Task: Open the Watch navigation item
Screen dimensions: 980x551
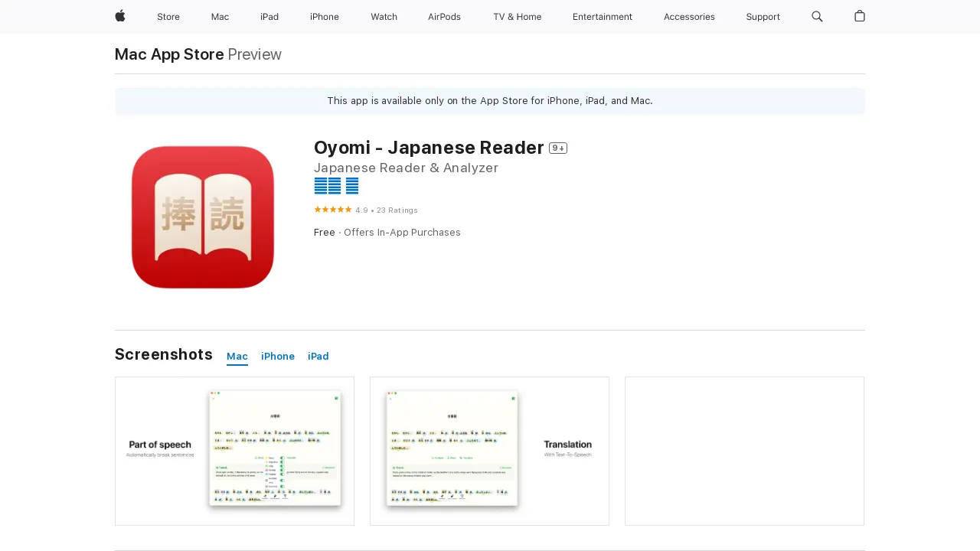Action: (x=384, y=17)
